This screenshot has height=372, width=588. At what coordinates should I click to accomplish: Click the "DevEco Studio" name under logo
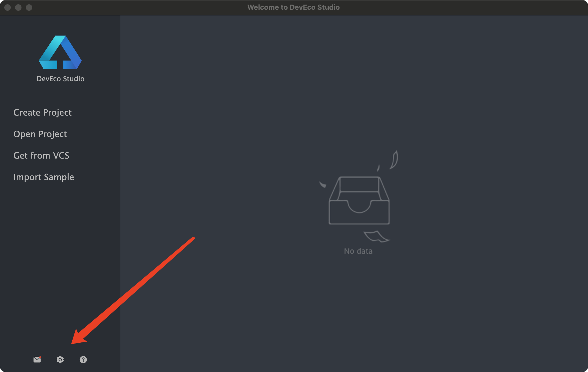60,78
